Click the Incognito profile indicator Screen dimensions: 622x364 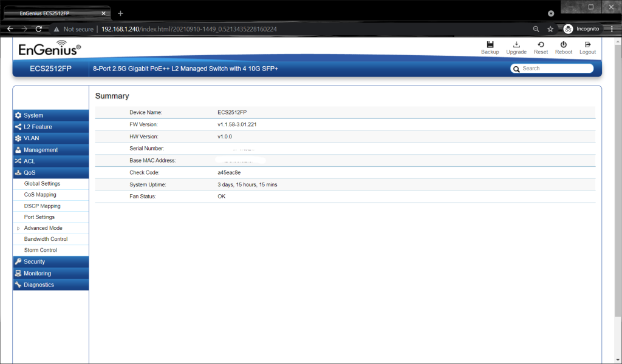(581, 29)
